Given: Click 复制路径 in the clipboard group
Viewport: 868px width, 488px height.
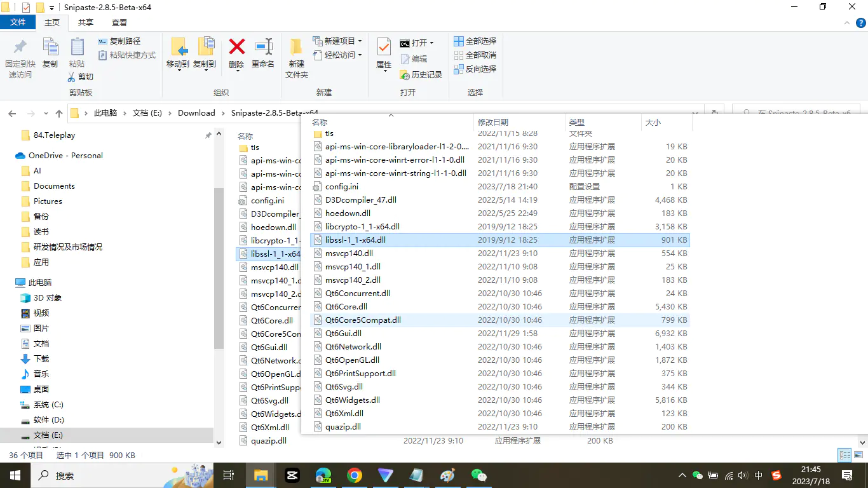Looking at the screenshot, I should pyautogui.click(x=119, y=41).
